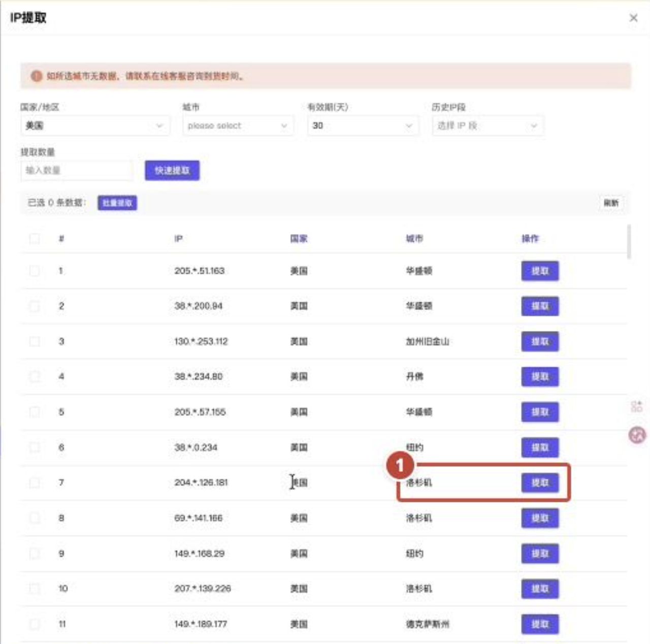
Task: Click 提取 for IP 38.*.200.94
Action: [540, 306]
